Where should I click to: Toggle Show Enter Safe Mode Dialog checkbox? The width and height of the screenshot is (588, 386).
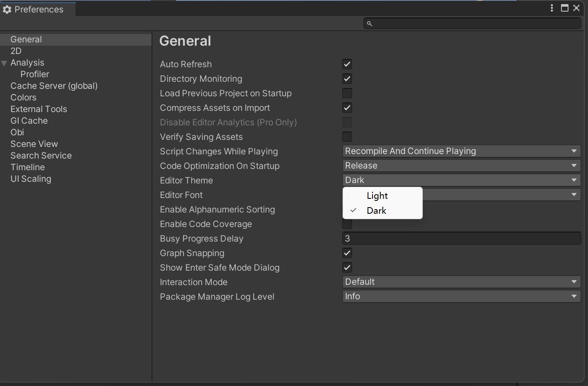(347, 268)
